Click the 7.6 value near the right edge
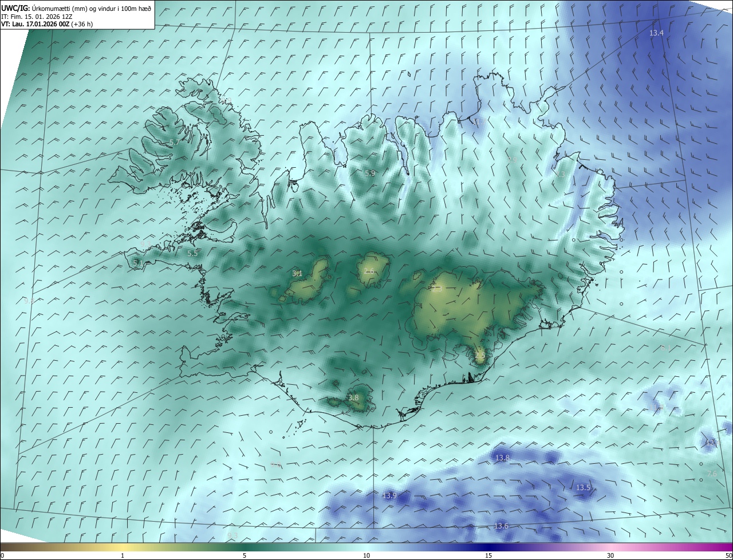The image size is (733, 560). (712, 474)
